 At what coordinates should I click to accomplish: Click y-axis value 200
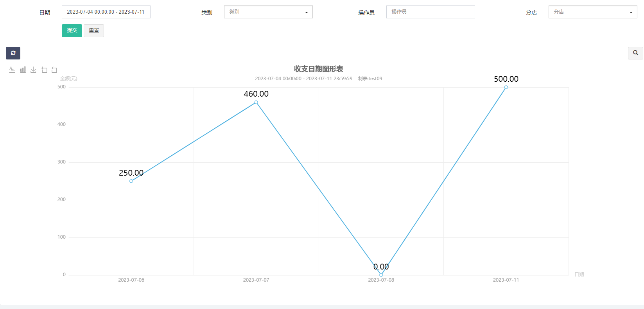click(x=61, y=199)
